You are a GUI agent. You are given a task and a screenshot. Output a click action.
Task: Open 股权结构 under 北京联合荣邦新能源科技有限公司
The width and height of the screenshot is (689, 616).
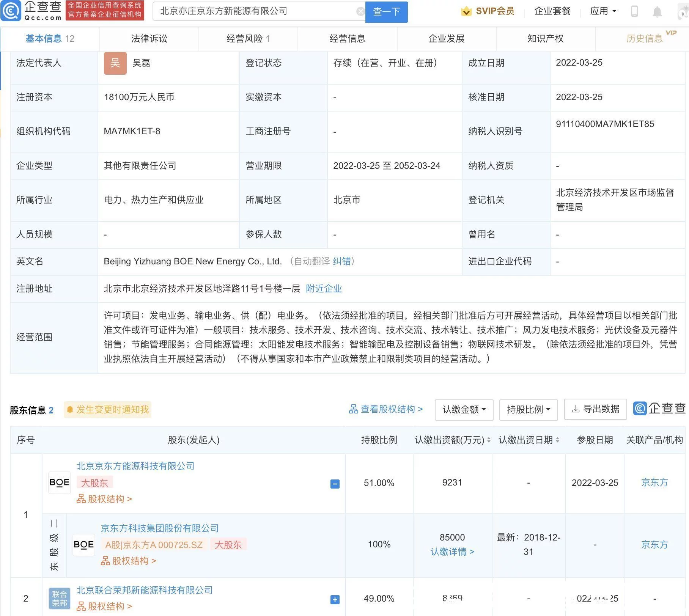coord(104,607)
